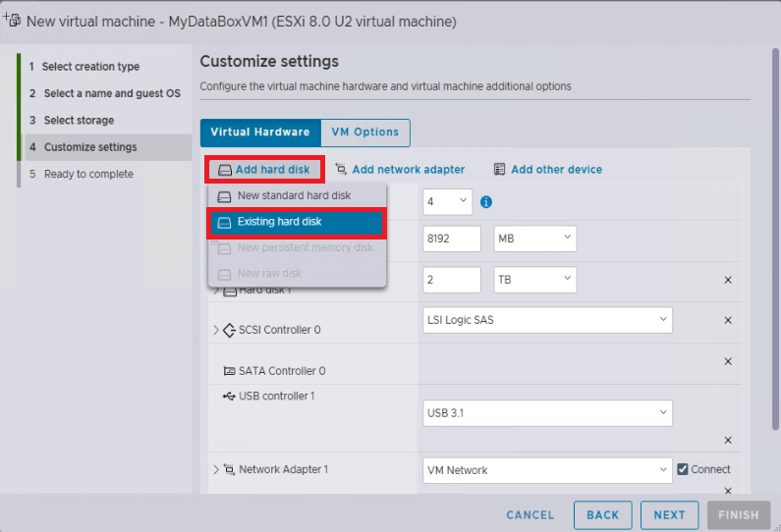Click the NEXT button
Image resolution: width=781 pixels, height=532 pixels.
coord(669,515)
